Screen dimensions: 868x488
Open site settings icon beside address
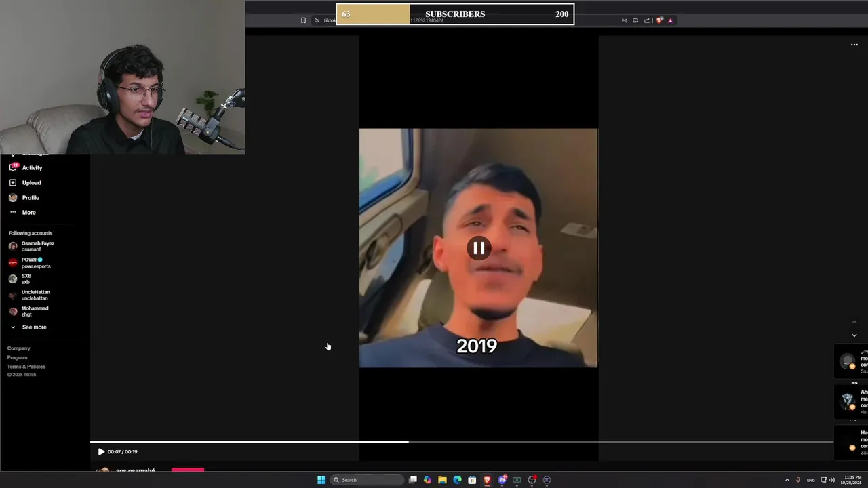[x=317, y=20]
